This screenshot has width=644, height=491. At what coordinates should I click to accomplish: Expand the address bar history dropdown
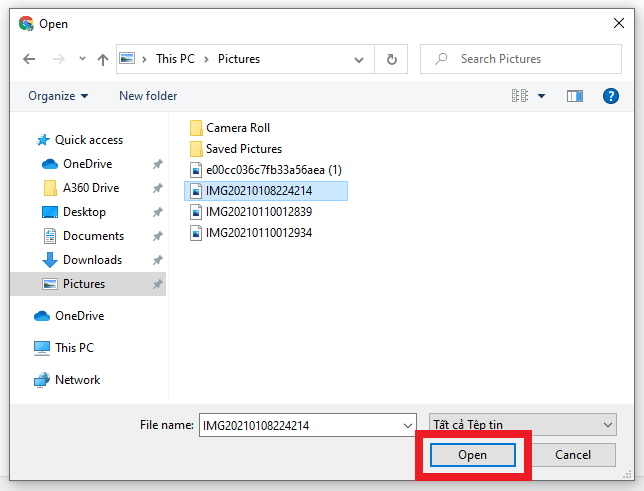point(359,60)
